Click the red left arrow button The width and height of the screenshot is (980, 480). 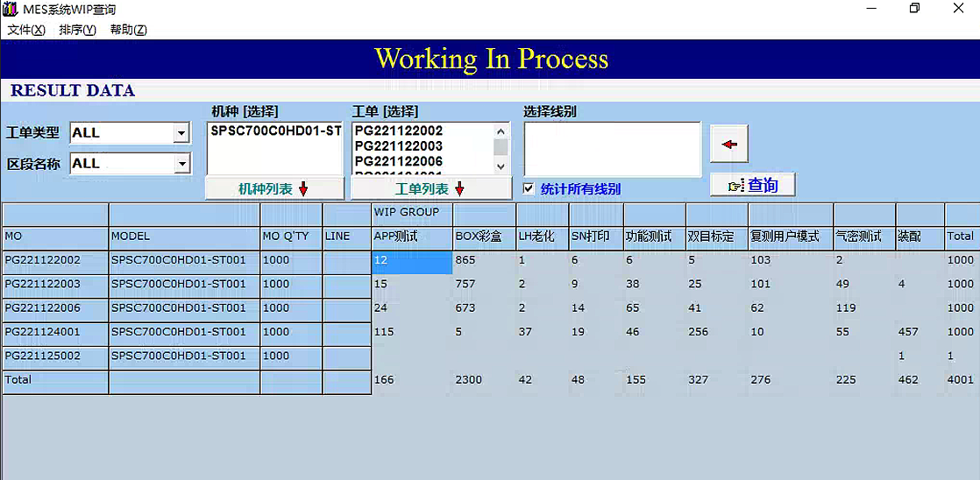[x=728, y=145]
